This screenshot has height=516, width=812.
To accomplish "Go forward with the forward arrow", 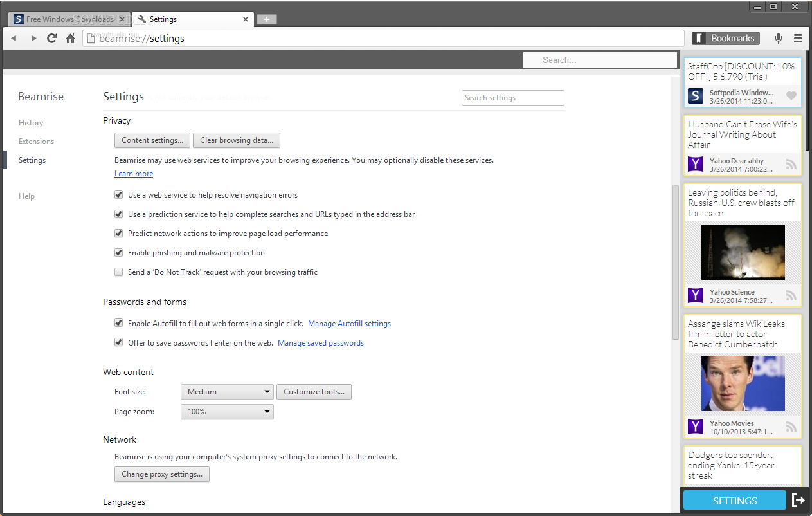I will click(33, 39).
